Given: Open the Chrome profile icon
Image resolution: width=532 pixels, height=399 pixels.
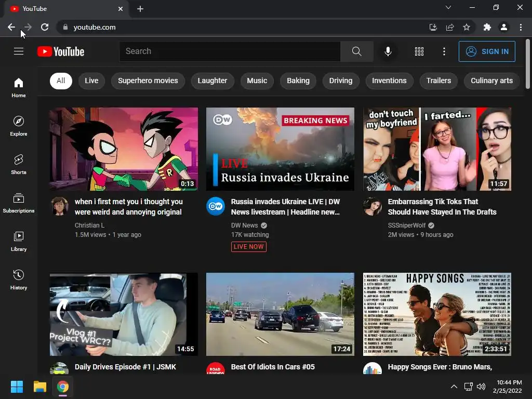Looking at the screenshot, I should tap(504, 27).
